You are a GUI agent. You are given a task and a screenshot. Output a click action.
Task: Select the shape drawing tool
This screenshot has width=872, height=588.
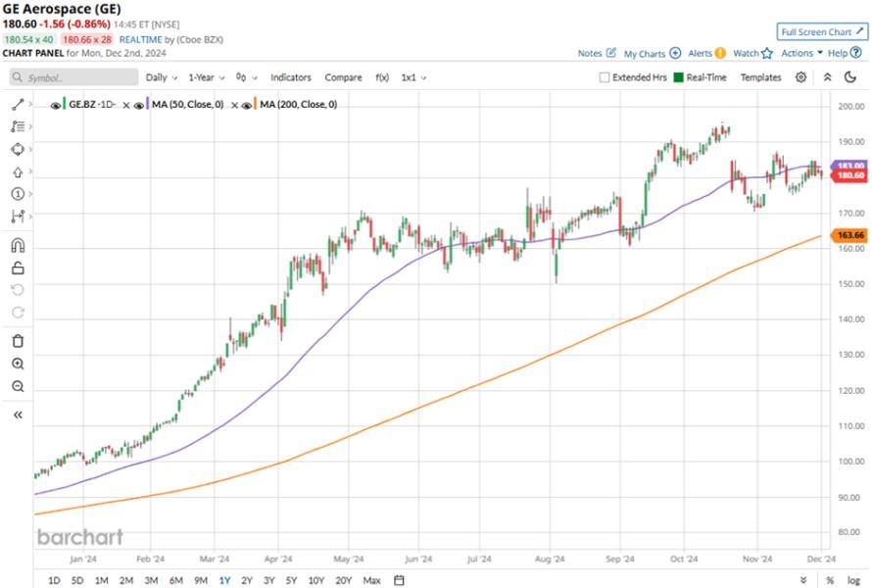point(18,149)
